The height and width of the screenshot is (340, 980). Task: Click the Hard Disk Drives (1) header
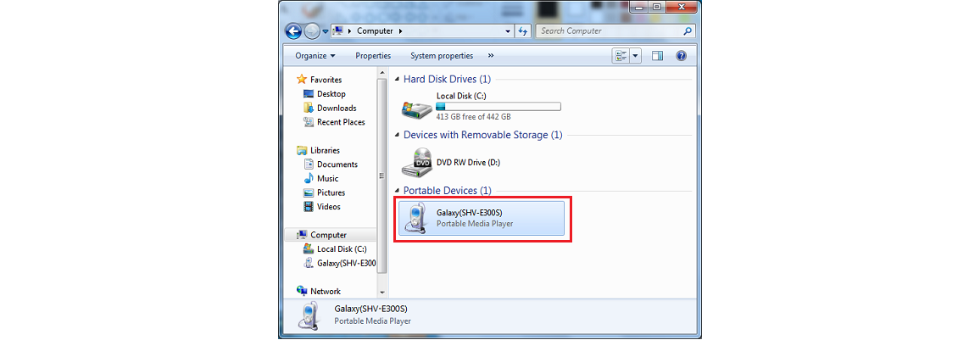[x=447, y=80]
